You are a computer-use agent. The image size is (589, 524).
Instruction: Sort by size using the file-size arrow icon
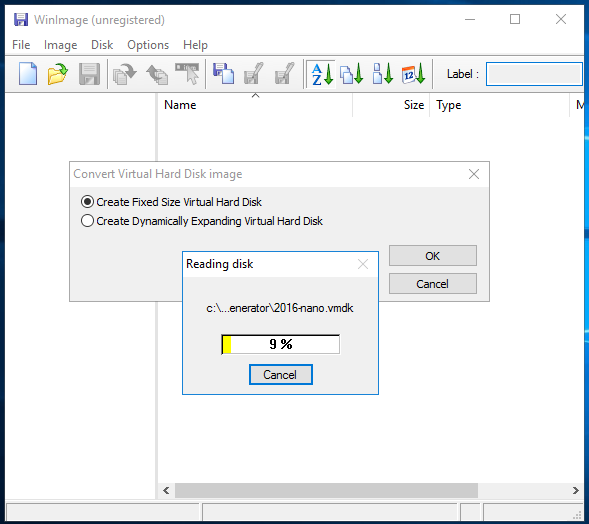[x=382, y=74]
